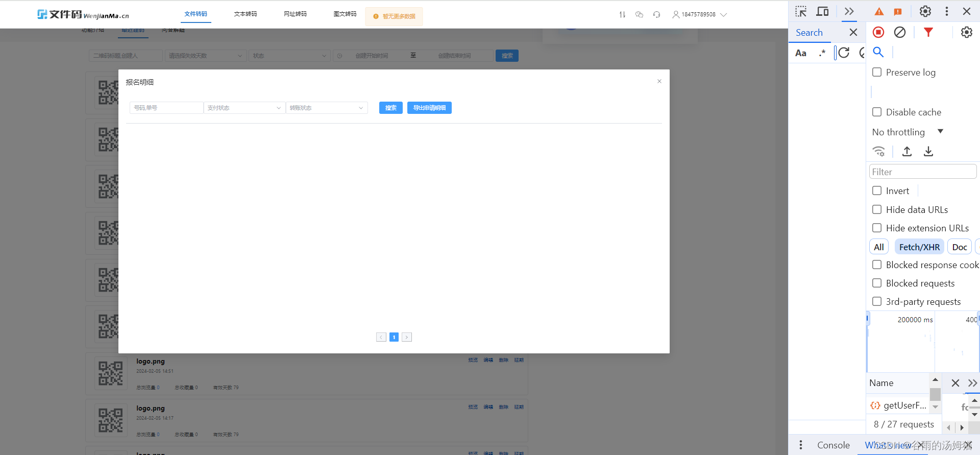Refresh the search results
The width and height of the screenshot is (980, 455).
coord(844,53)
